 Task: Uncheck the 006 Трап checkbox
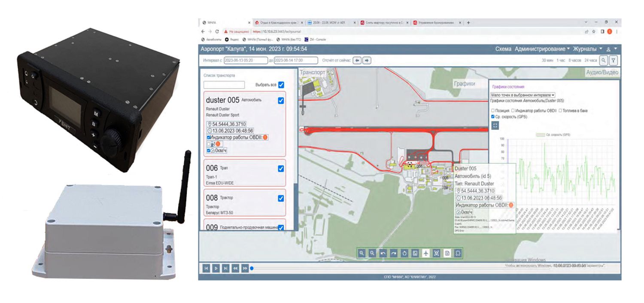[x=281, y=168]
